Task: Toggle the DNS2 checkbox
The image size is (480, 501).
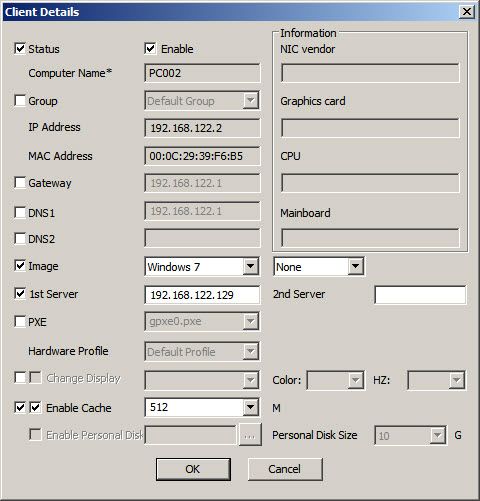Action: [20, 239]
